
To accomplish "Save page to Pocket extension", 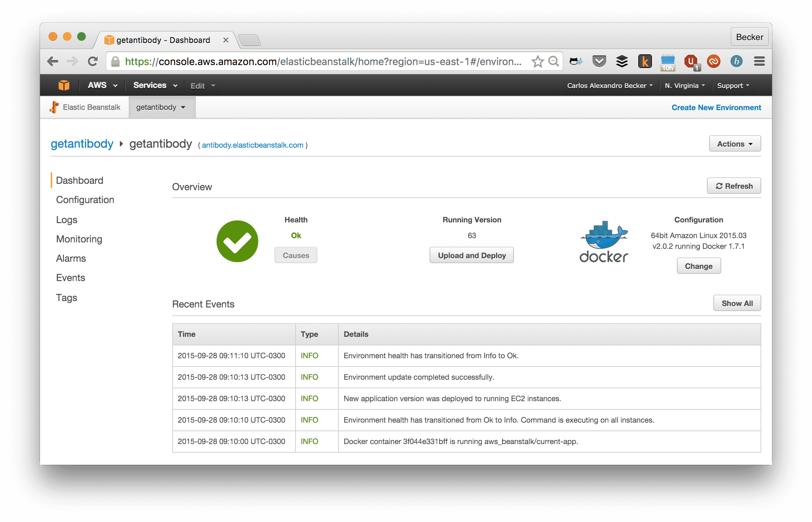I will [599, 61].
